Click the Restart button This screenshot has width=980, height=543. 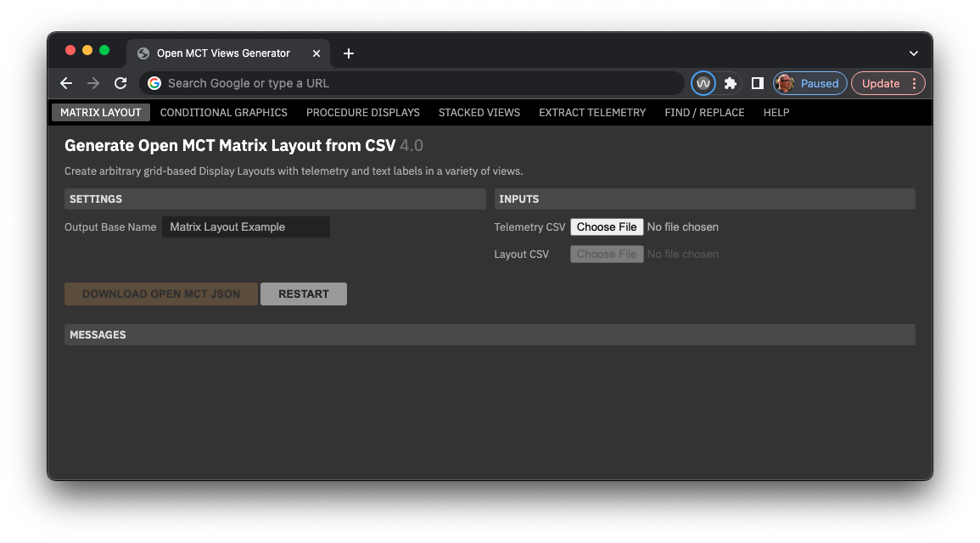point(304,294)
